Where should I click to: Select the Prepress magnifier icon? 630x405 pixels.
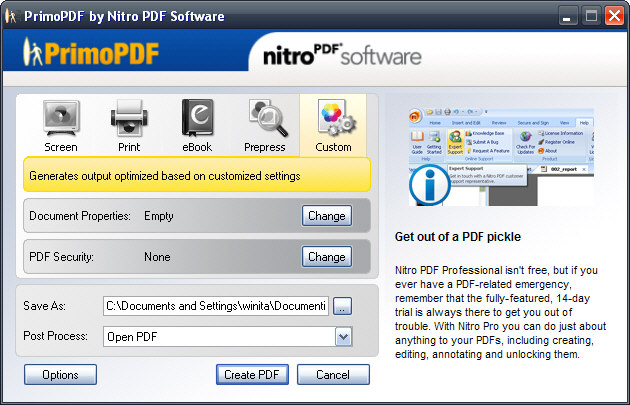267,118
